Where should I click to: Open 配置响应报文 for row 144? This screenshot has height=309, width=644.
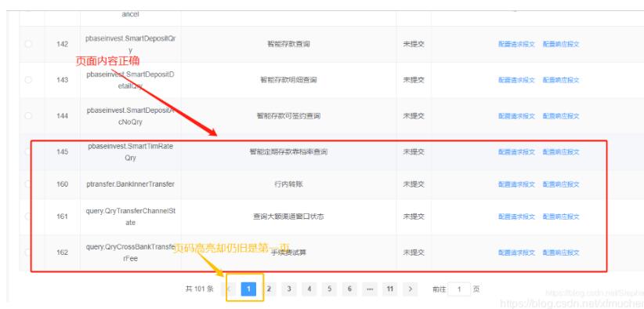coord(561,116)
